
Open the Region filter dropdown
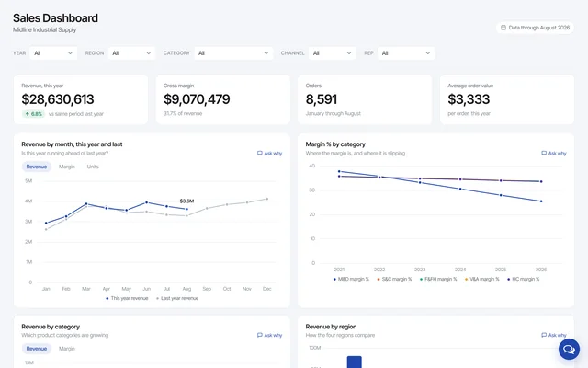click(x=131, y=53)
